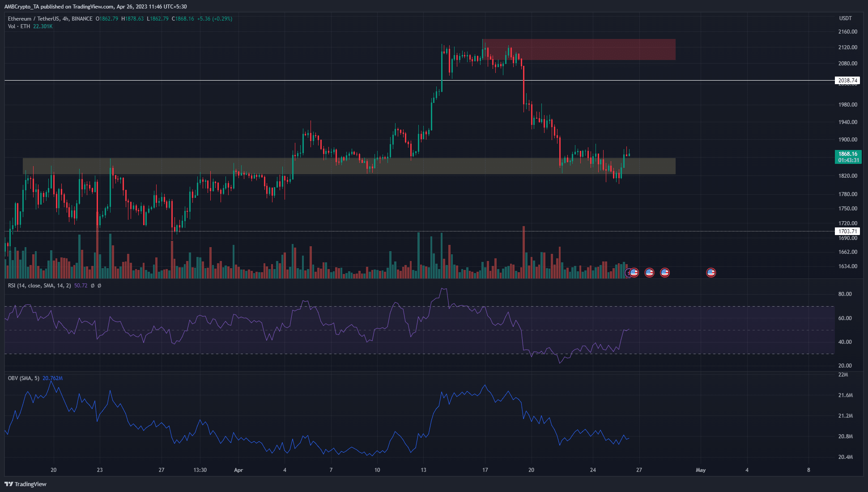This screenshot has height=492, width=868.
Task: Click the 1980.00 price axis label
Action: click(848, 105)
